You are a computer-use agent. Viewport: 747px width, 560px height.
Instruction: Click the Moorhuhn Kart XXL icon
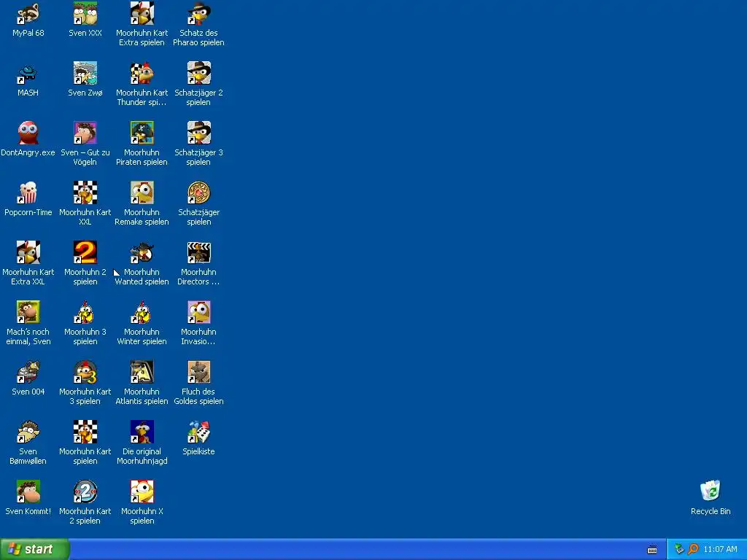pos(85,192)
